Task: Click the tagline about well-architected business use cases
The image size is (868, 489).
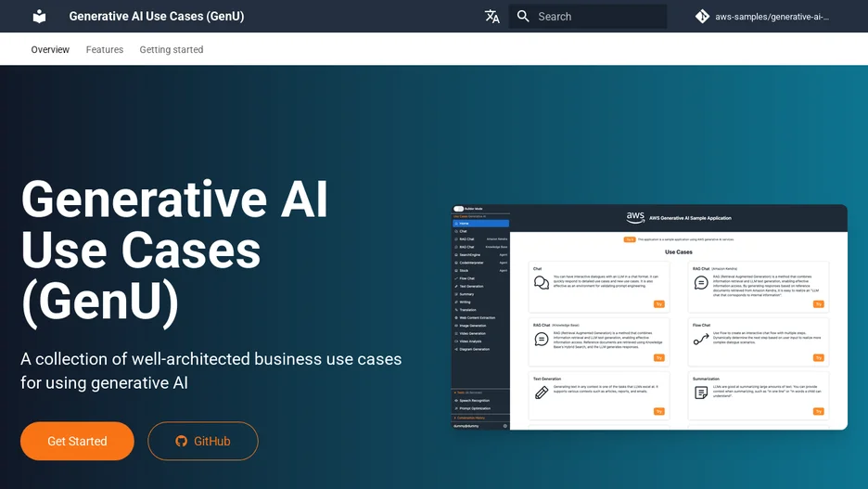Action: point(211,370)
